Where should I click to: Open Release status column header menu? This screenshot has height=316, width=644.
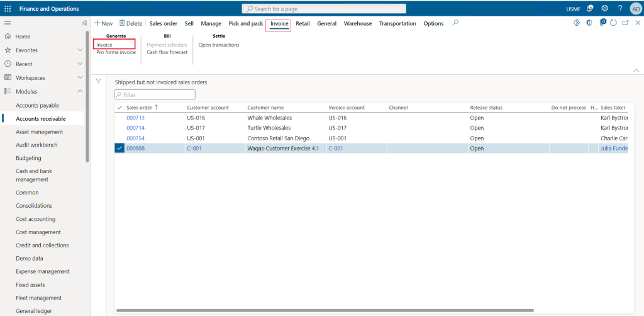click(x=486, y=107)
